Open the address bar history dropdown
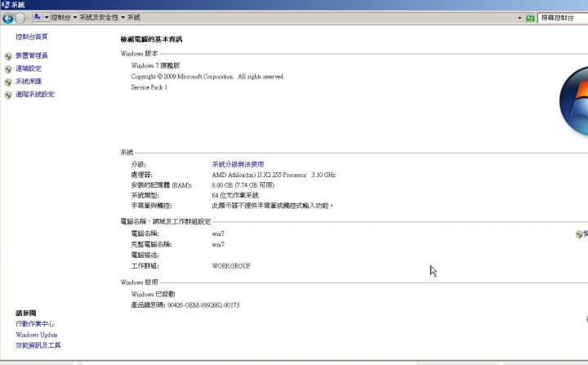Image resolution: width=588 pixels, height=365 pixels. pos(519,18)
